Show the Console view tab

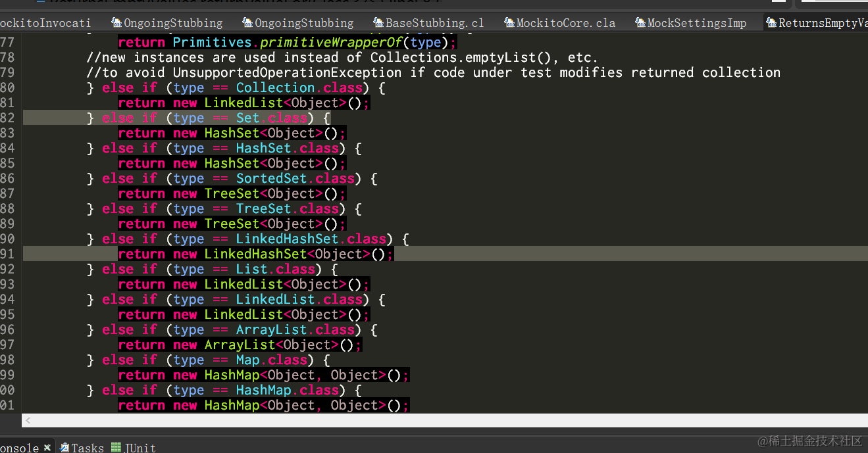coord(20,448)
